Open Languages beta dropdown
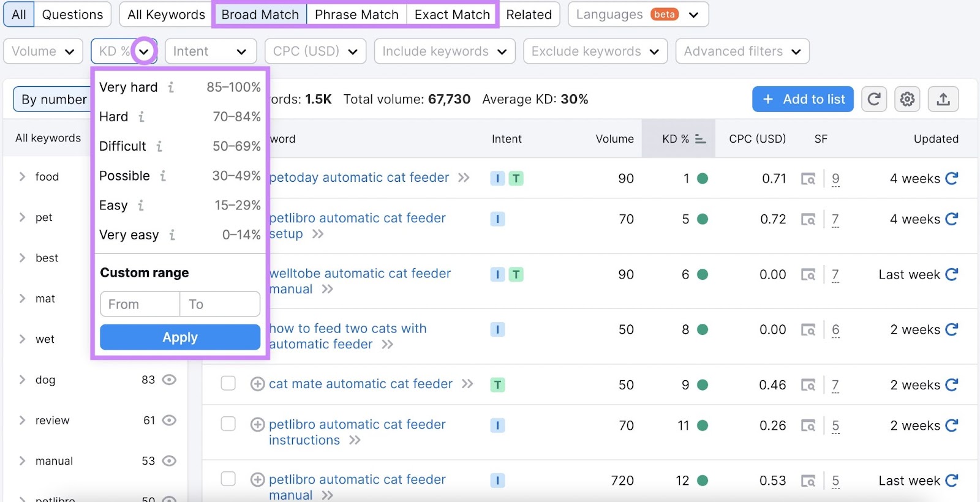 [x=638, y=15]
